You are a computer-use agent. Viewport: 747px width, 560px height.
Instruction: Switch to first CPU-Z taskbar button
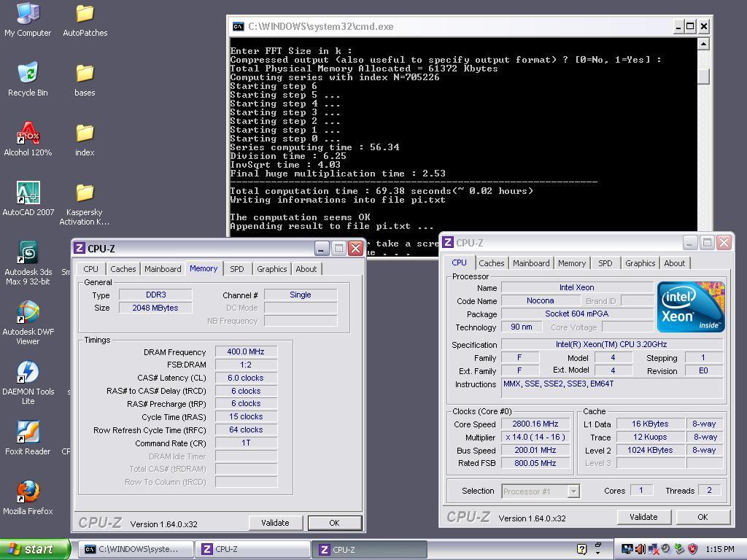coord(253,549)
